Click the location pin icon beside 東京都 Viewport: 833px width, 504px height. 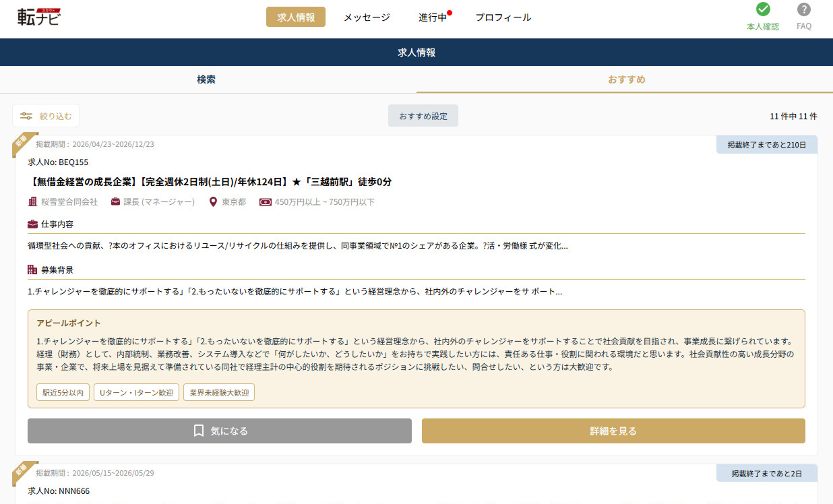(x=214, y=201)
